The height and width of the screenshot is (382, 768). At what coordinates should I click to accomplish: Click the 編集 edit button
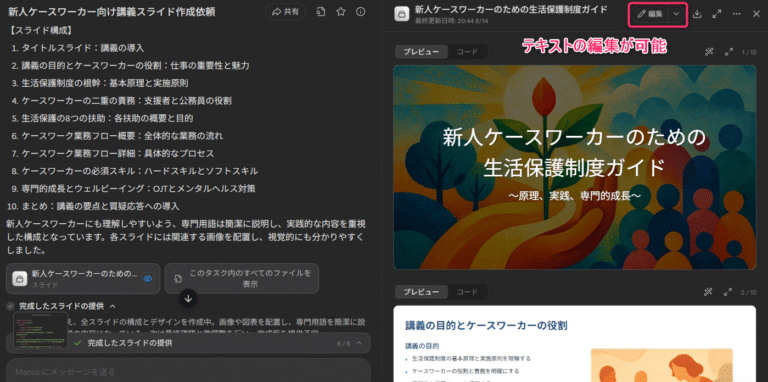click(649, 14)
